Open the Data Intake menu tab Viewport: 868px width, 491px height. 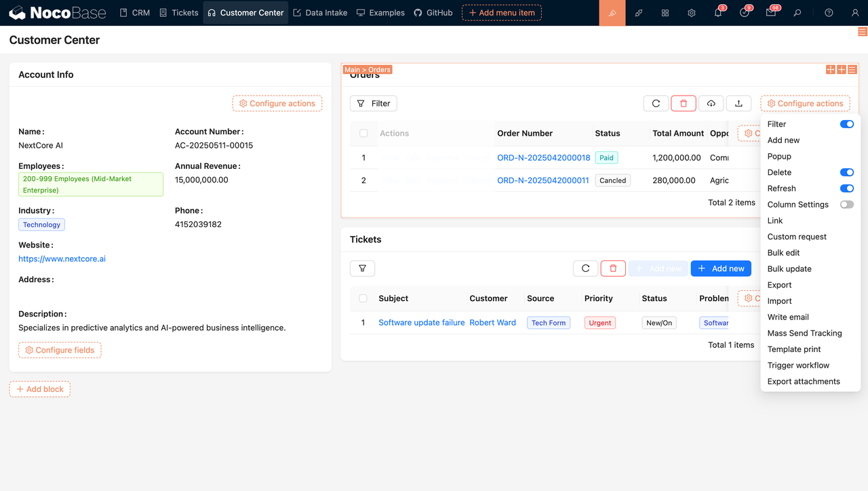320,13
